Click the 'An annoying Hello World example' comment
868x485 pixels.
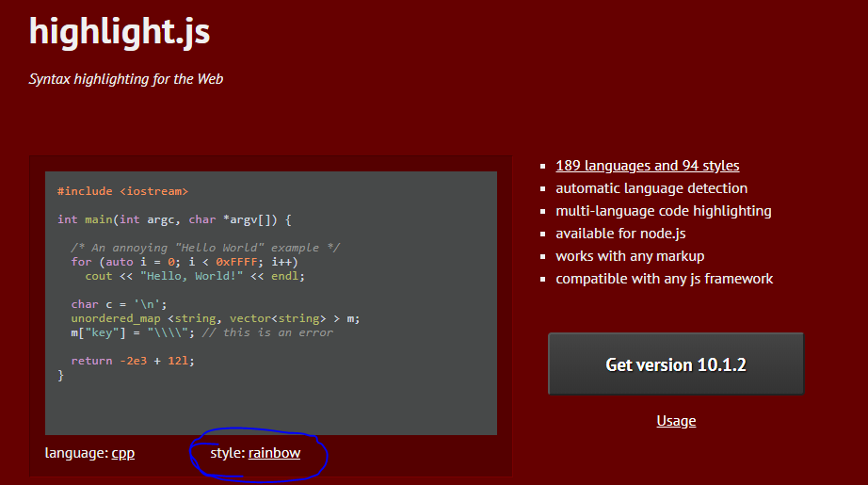205,248
